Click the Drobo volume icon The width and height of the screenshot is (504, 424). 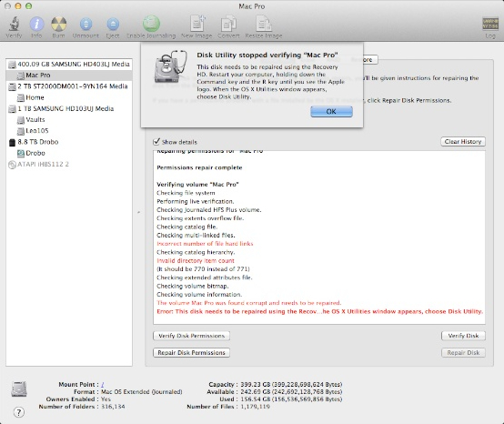point(21,154)
